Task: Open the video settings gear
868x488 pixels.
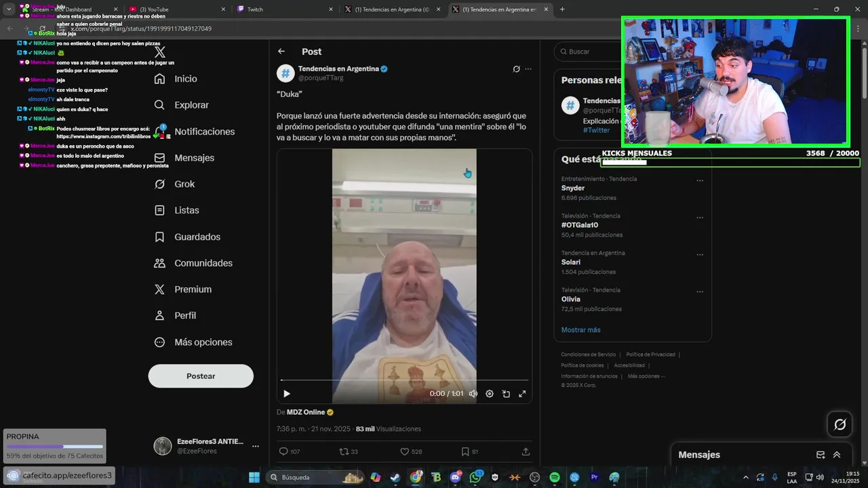Action: pos(490,394)
